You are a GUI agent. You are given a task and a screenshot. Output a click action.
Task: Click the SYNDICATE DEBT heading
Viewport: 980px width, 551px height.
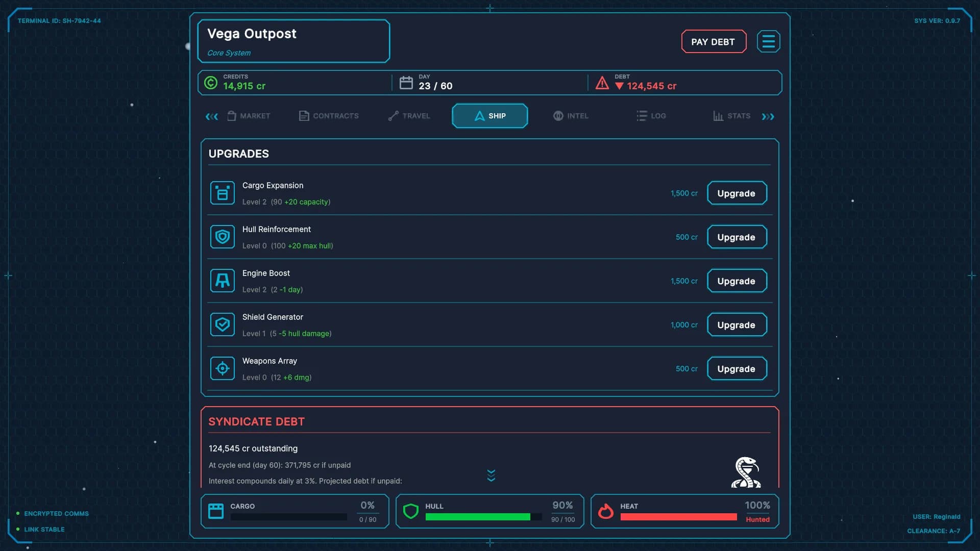pyautogui.click(x=257, y=422)
